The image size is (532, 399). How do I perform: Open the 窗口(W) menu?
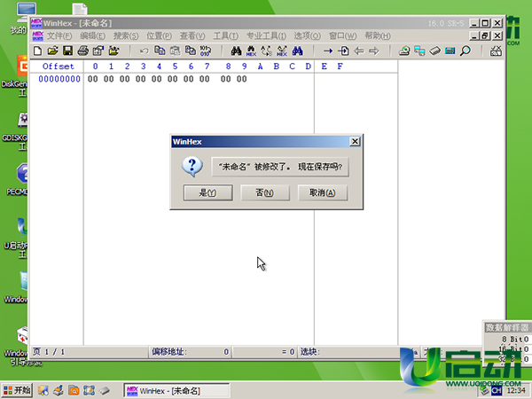tap(342, 36)
